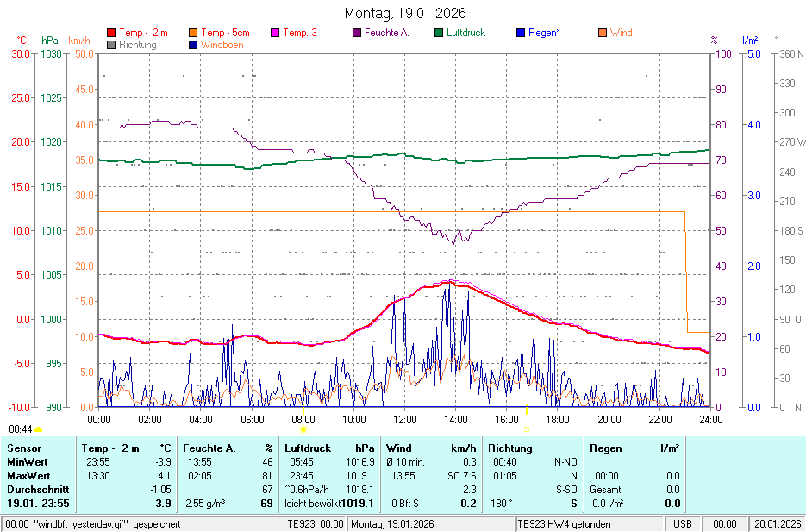
Task: Click the orange Temp - 5cm legend swatch
Action: tap(193, 33)
